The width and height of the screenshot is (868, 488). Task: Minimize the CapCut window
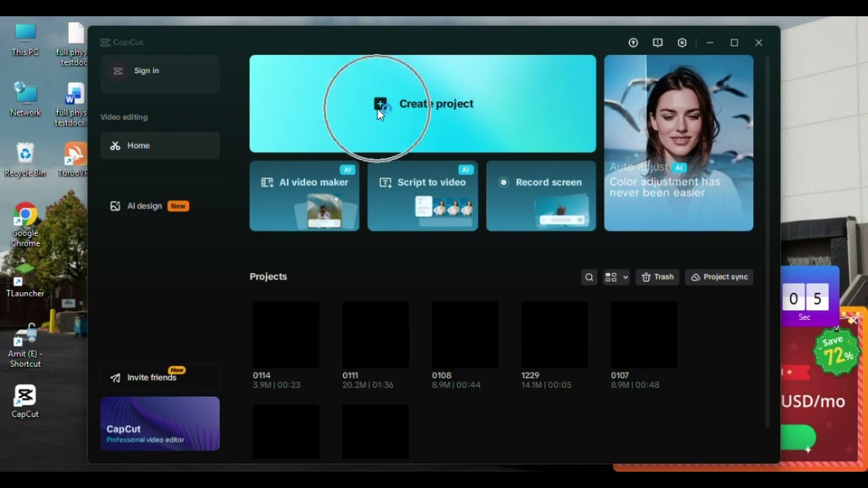(710, 43)
